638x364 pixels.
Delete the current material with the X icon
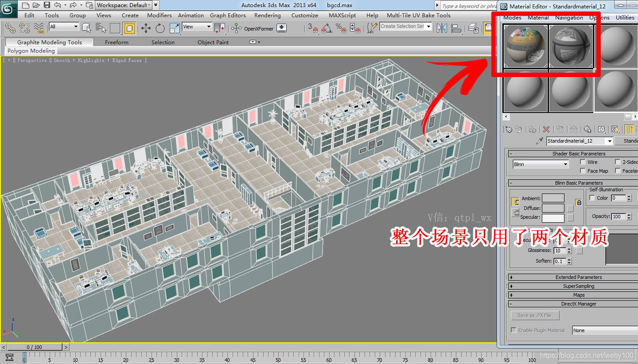tap(546, 129)
